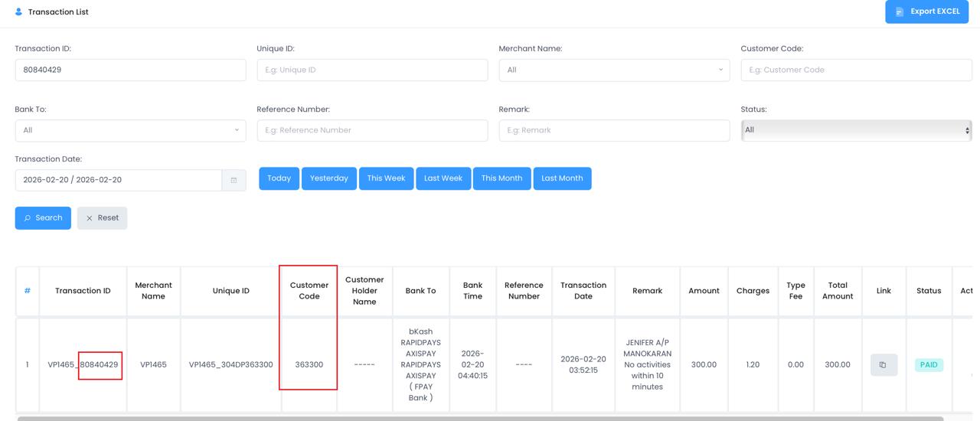Choose the Yesterday date filter
Screen dimensions: 980x421
pos(328,178)
